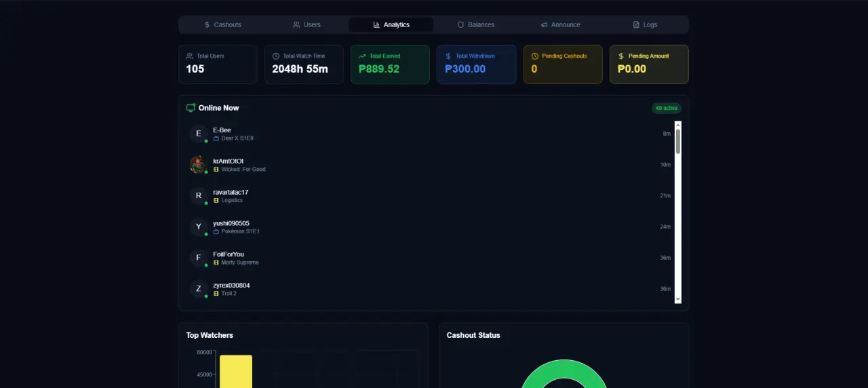868x388 pixels.
Task: Click the film icon next to Logistics
Action: (216, 201)
